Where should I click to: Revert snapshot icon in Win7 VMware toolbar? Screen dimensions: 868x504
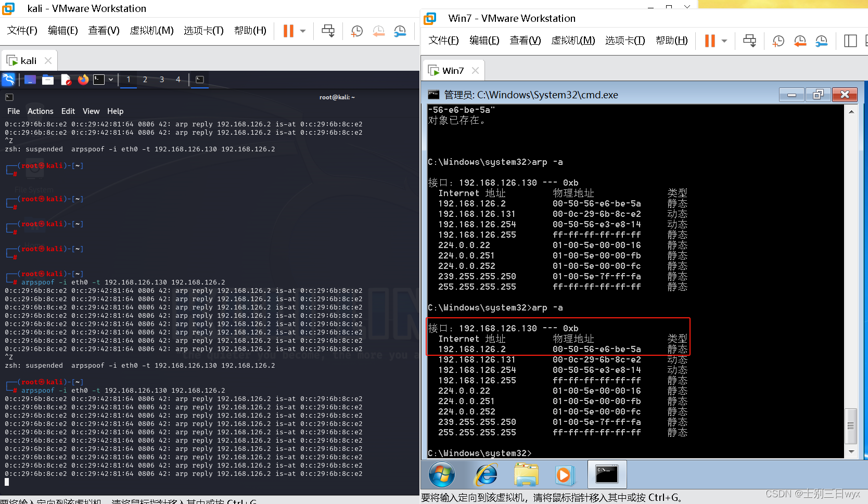tap(800, 41)
